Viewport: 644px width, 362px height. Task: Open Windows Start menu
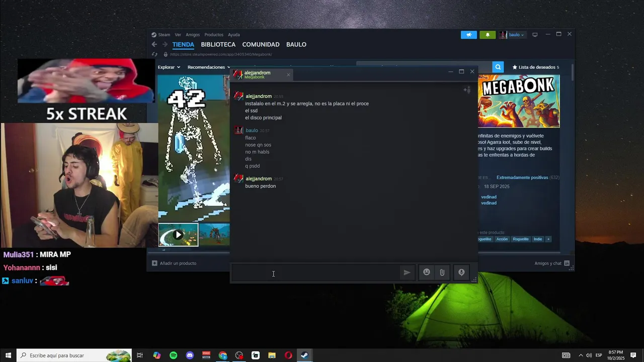click(x=8, y=355)
